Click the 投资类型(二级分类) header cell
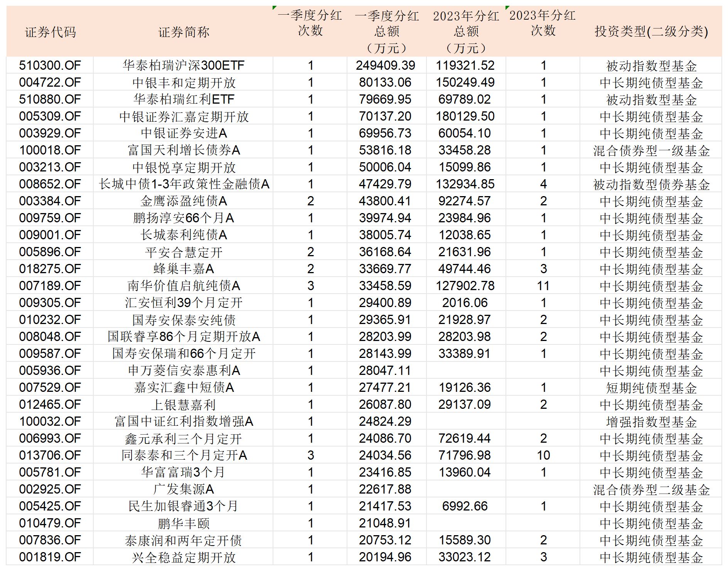 pyautogui.click(x=651, y=32)
